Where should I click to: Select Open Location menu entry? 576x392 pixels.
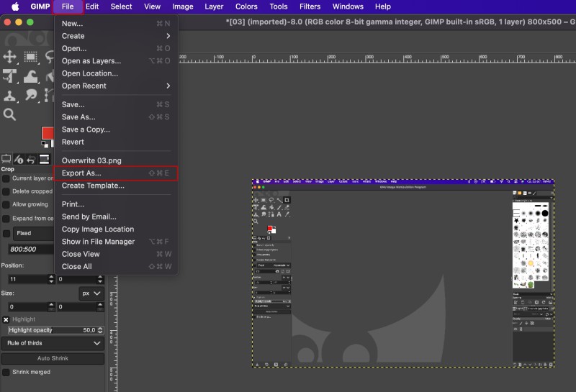click(x=116, y=73)
